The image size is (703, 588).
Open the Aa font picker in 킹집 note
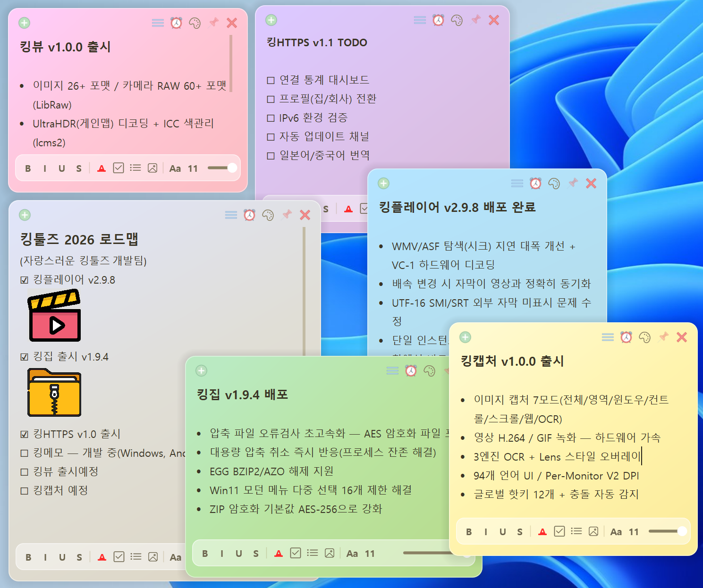pyautogui.click(x=352, y=554)
